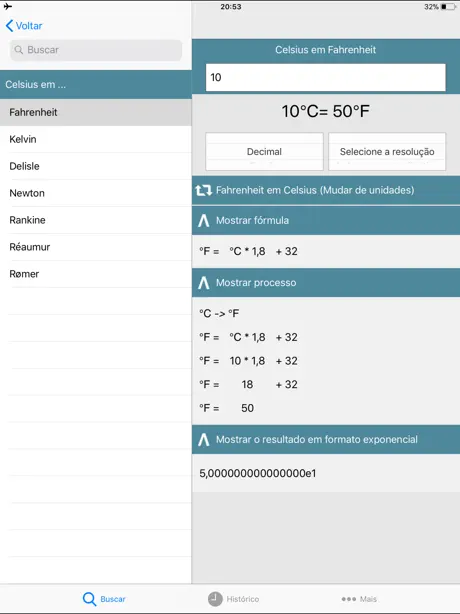Screen dimensions: 460x614
Task: Open the Selecione a resolução picker
Action: coord(387,152)
